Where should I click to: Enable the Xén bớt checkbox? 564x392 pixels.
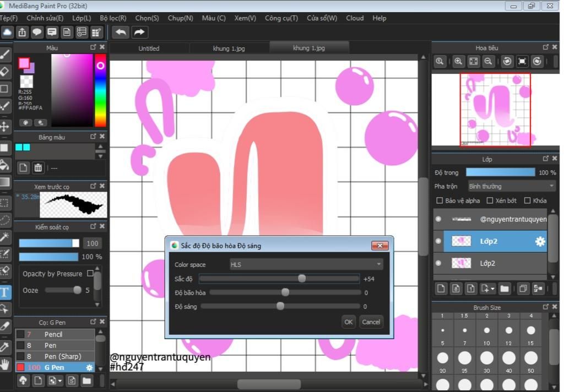[x=490, y=200]
